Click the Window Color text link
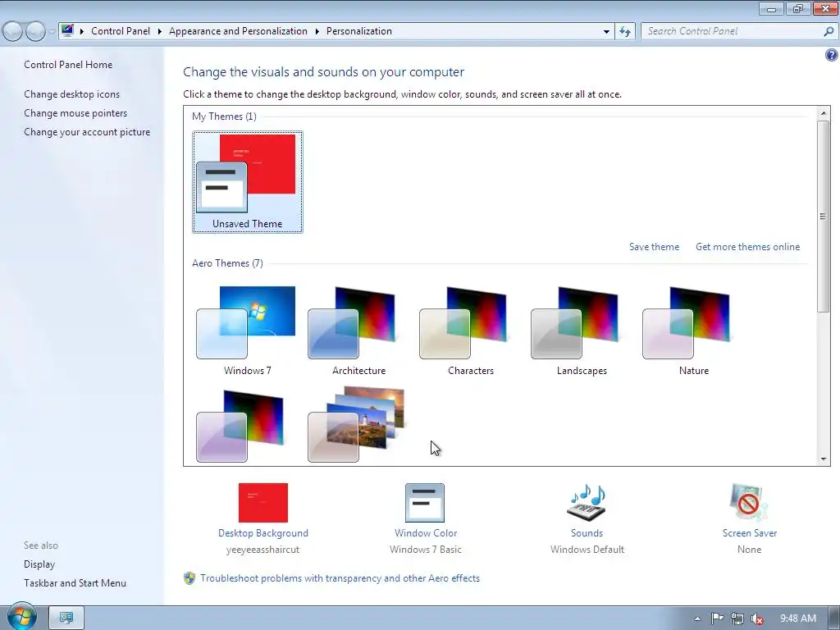The image size is (840, 630). click(426, 533)
